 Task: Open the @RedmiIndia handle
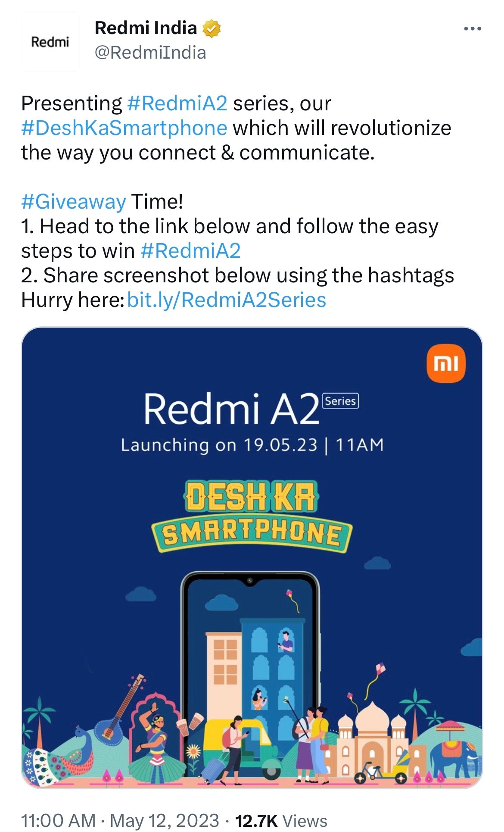[x=150, y=53]
